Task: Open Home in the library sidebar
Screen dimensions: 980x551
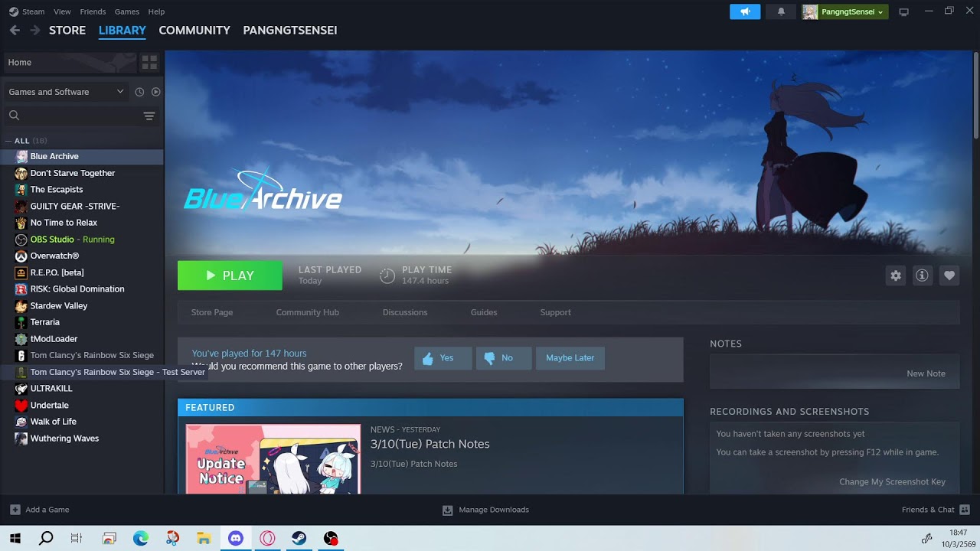Action: [69, 62]
